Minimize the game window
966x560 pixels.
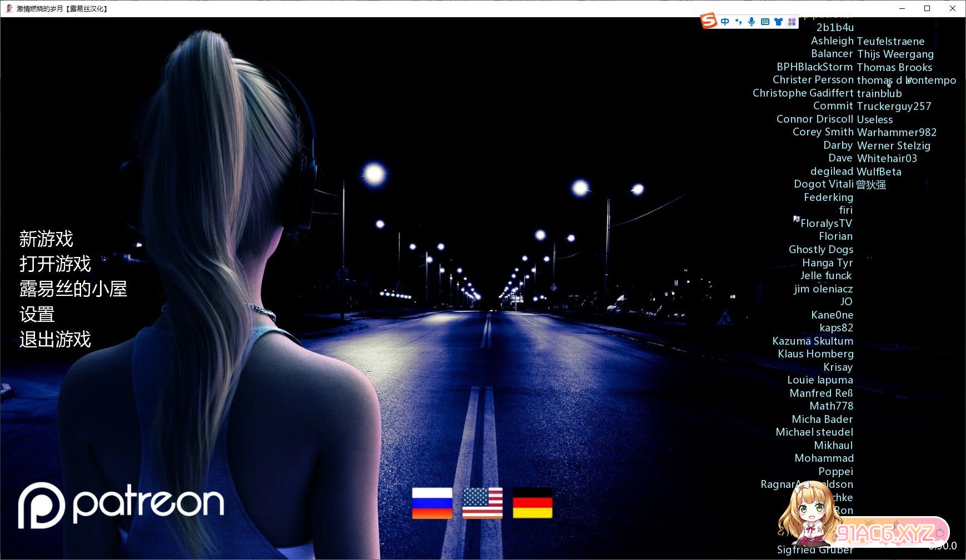point(902,8)
